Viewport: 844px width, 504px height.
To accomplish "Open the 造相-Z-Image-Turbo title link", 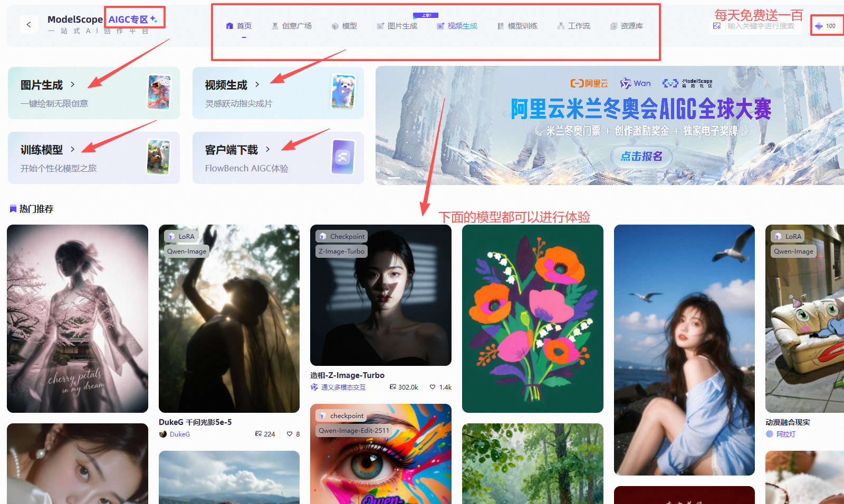I will pyautogui.click(x=347, y=375).
